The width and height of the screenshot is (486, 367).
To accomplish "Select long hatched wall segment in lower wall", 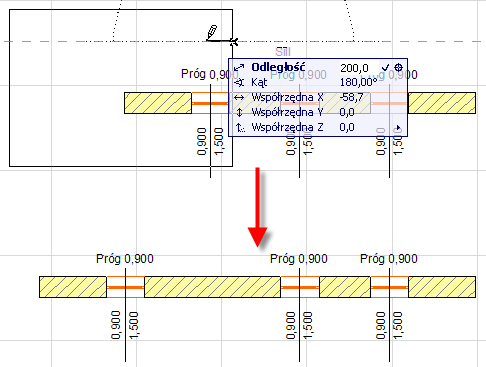I will (212, 287).
